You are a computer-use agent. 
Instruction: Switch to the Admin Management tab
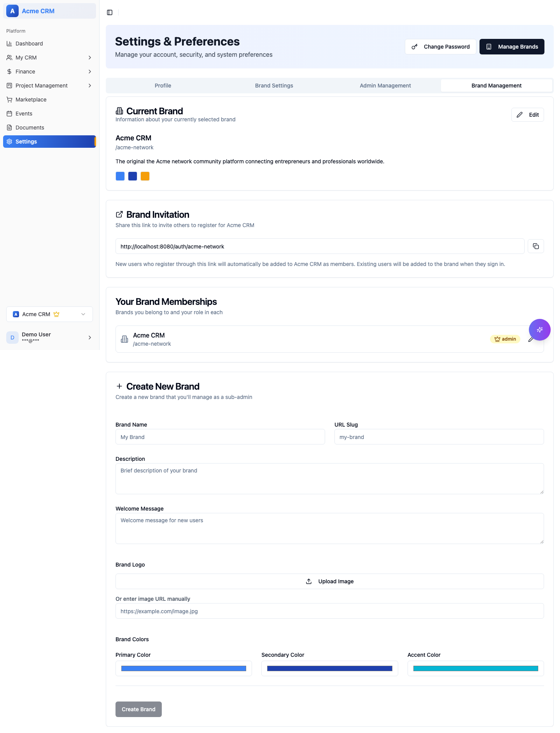[385, 86]
